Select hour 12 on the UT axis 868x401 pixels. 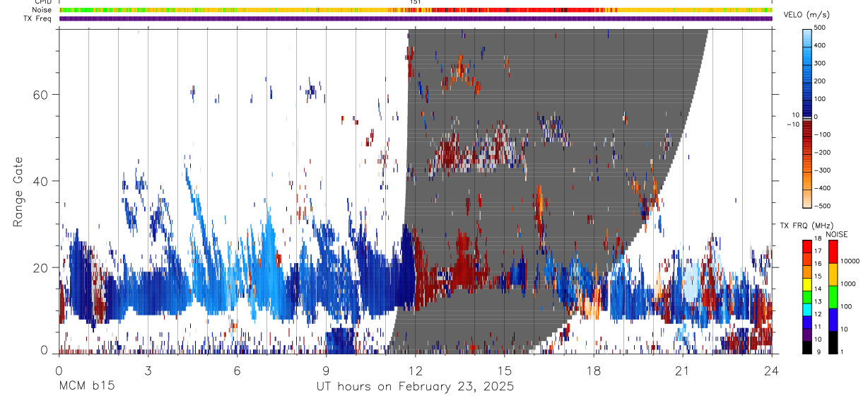tap(416, 370)
